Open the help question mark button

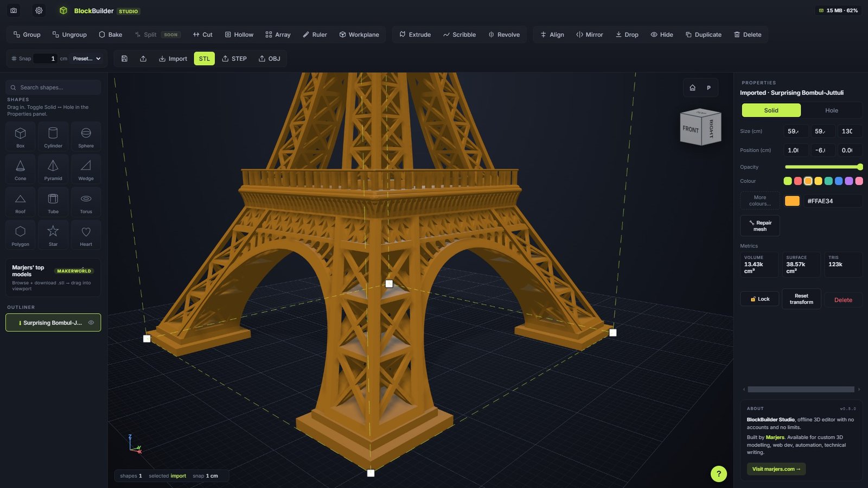point(719,473)
